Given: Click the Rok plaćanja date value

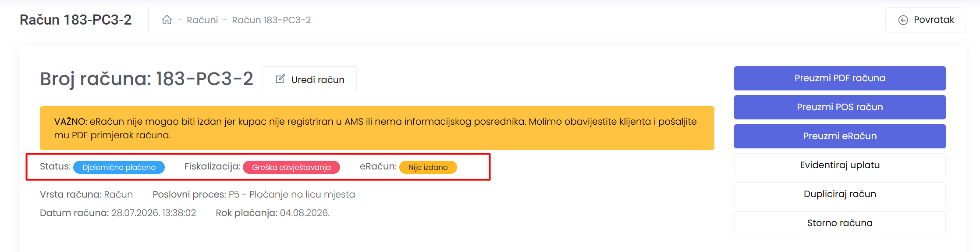Looking at the screenshot, I should click(x=305, y=213).
